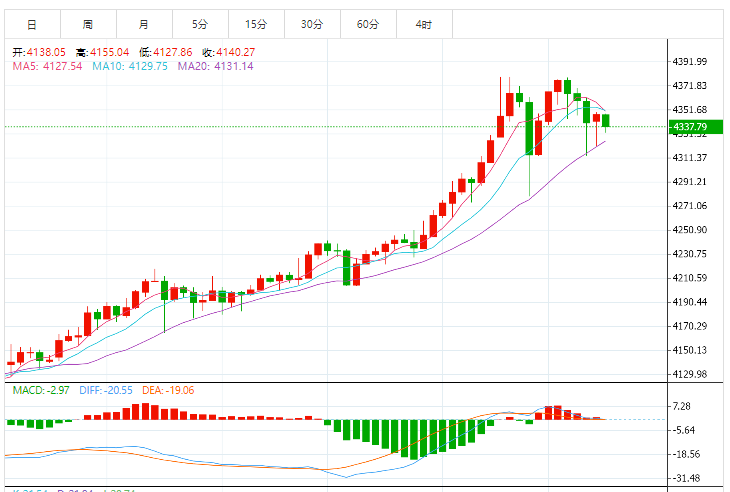Switch to the 5分 chart tab

(200, 23)
